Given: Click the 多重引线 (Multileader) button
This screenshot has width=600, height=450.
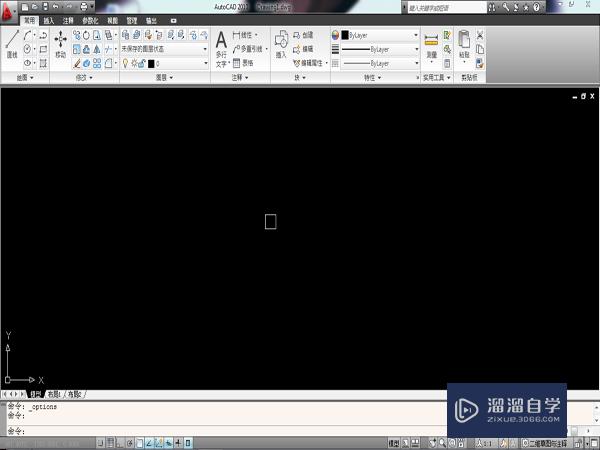Looking at the screenshot, I should pyautogui.click(x=250, y=49).
